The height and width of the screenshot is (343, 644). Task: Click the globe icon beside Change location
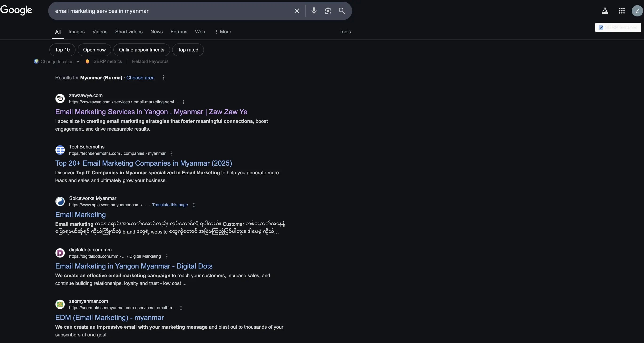point(36,61)
